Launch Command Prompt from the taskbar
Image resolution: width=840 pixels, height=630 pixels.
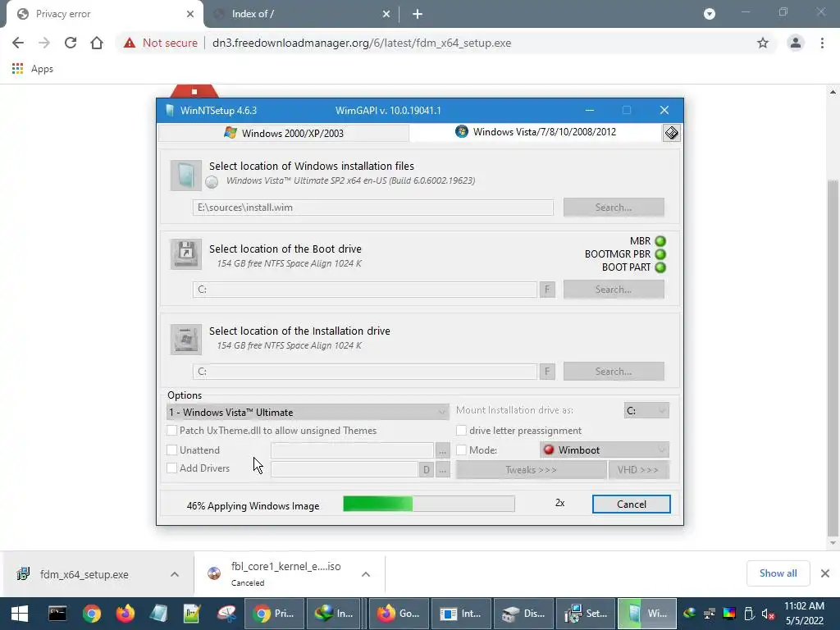(x=57, y=614)
